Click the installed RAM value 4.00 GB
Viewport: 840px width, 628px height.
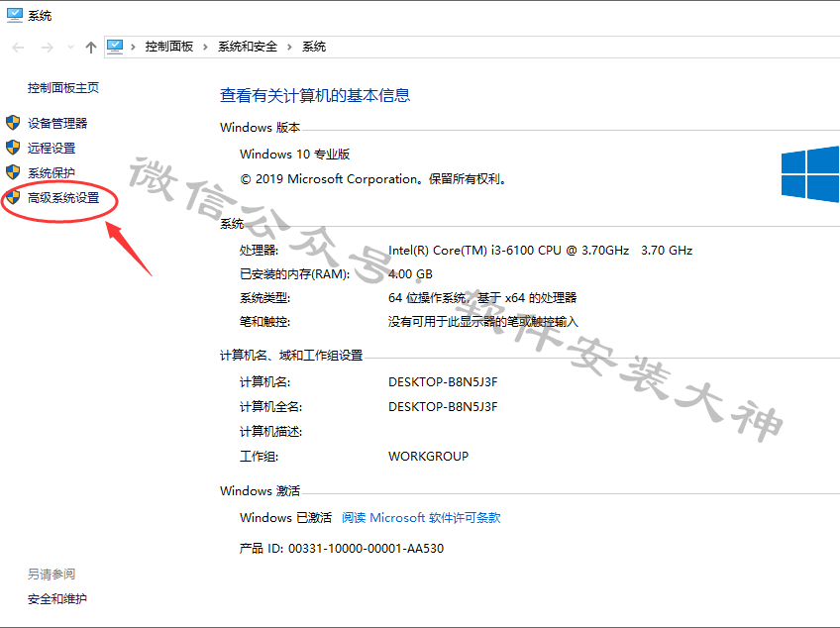click(410, 274)
